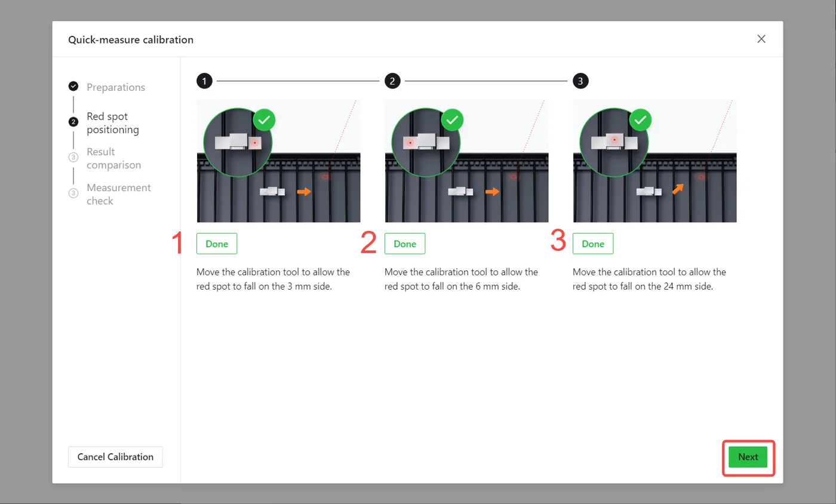This screenshot has height=504, width=836.
Task: Click the step 3 circle above third image
Action: (580, 81)
